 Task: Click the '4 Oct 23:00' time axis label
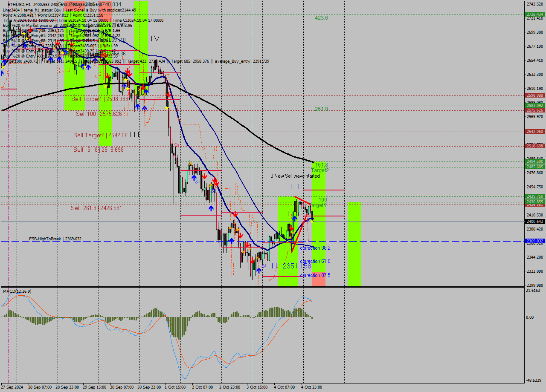pyautogui.click(x=312, y=387)
